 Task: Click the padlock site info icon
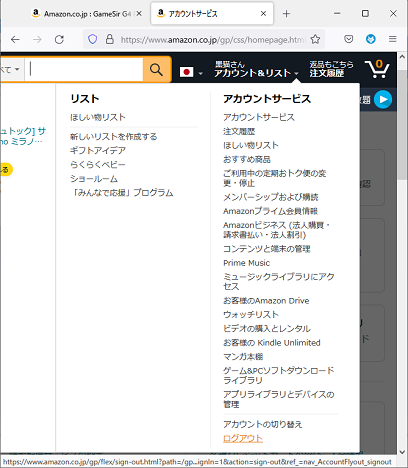coord(110,39)
